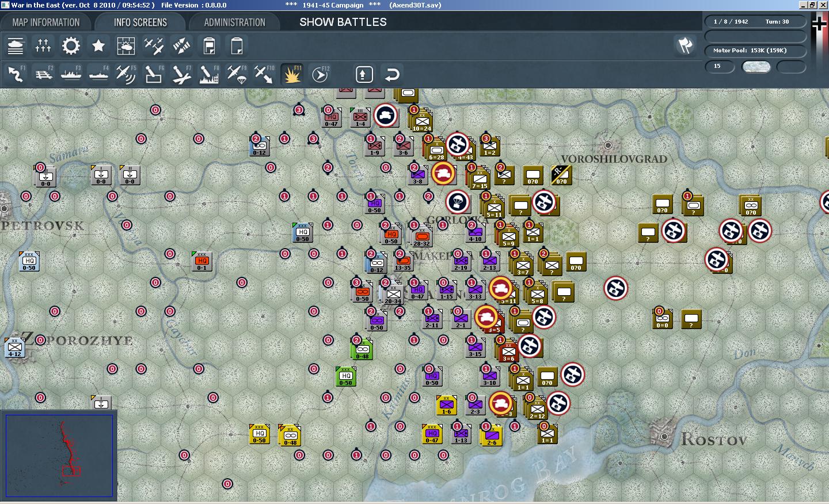Select the Soviet unit labeled 3=6
Image resolution: width=829 pixels, height=504 pixels.
click(508, 352)
